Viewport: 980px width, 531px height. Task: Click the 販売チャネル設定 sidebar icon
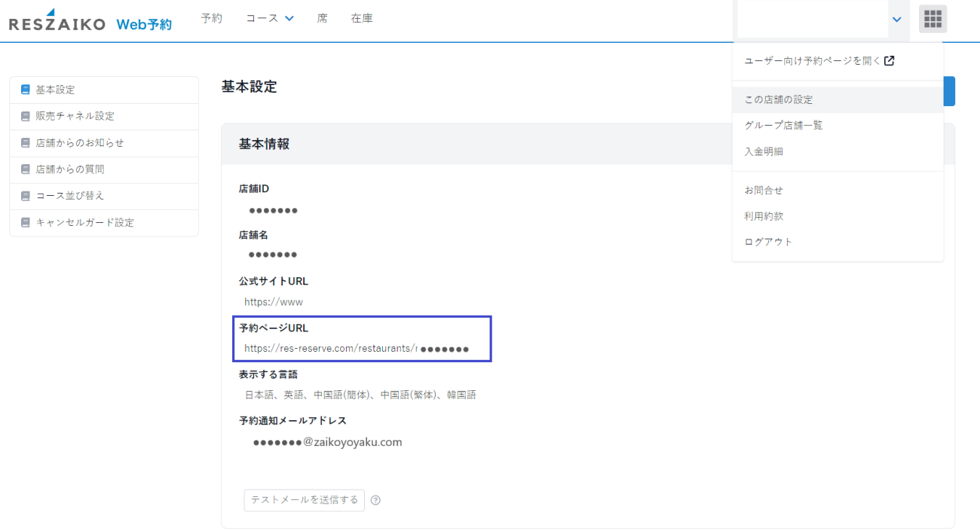click(26, 116)
